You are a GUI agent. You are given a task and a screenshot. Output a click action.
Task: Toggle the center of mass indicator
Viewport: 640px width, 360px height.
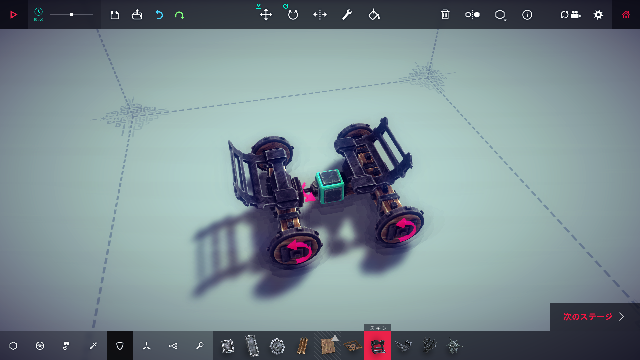point(472,15)
